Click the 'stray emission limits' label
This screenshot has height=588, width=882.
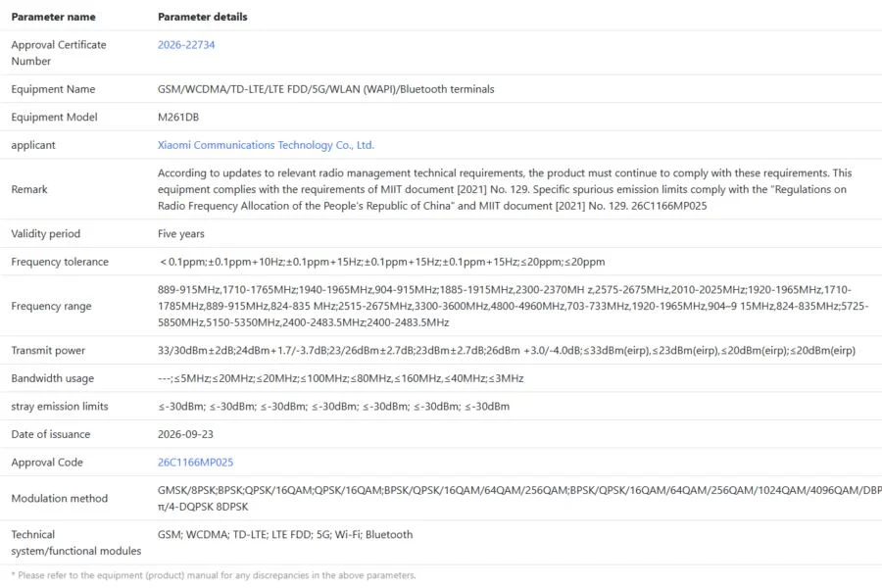click(60, 407)
